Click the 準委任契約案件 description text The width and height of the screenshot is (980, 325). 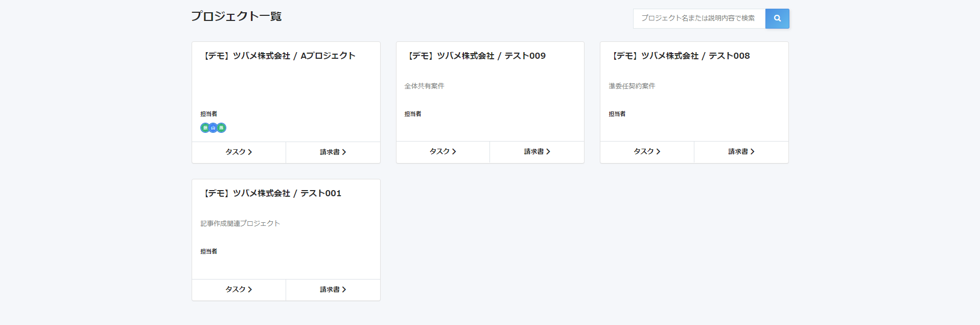click(x=632, y=86)
